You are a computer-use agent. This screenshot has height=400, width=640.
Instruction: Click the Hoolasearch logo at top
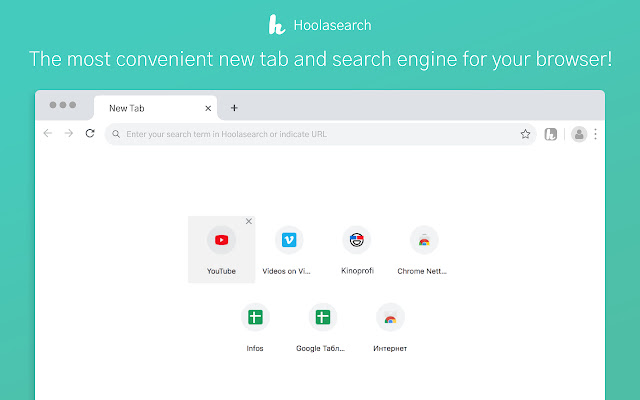coord(277,24)
